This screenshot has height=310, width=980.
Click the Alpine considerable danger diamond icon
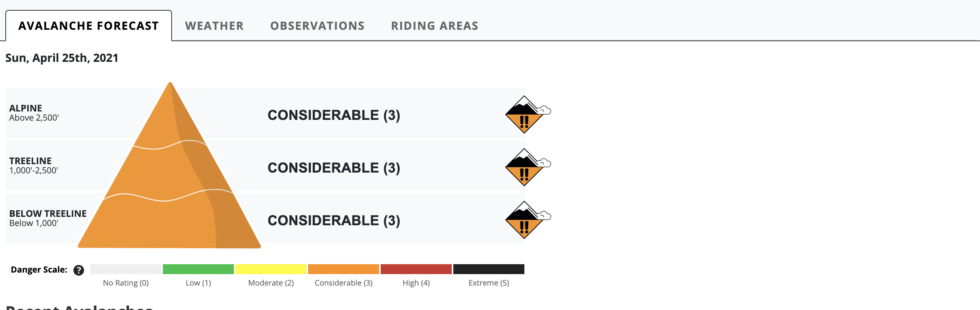point(527,115)
